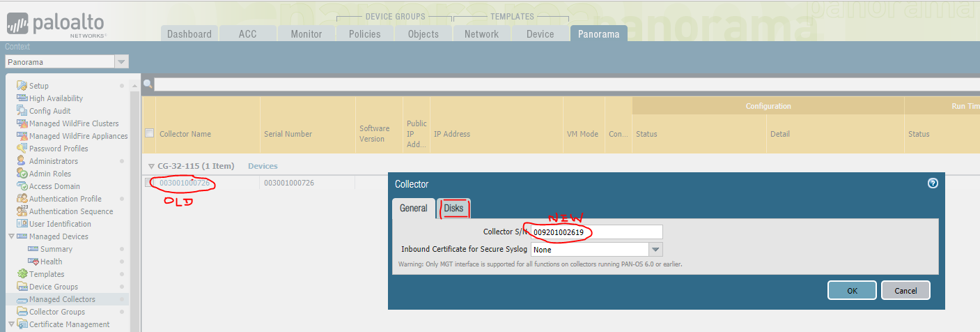Switch to the Dashboard tab
980x332 pixels.
[189, 33]
